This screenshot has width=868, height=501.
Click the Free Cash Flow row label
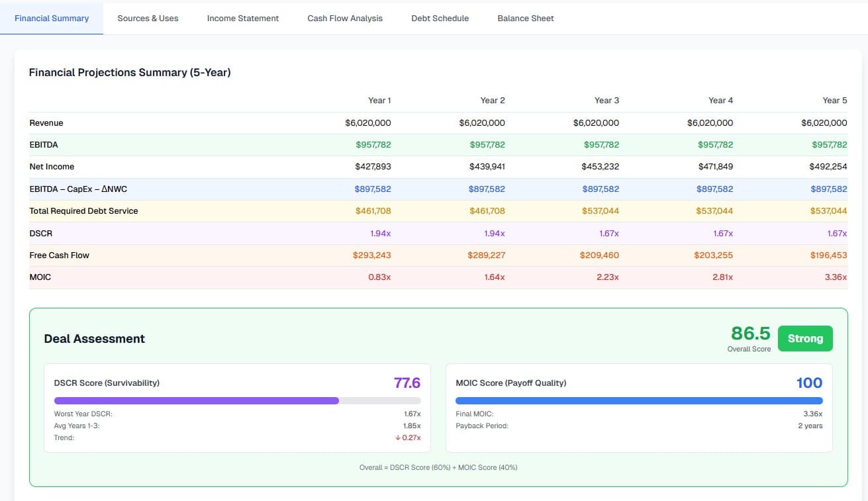coord(59,255)
